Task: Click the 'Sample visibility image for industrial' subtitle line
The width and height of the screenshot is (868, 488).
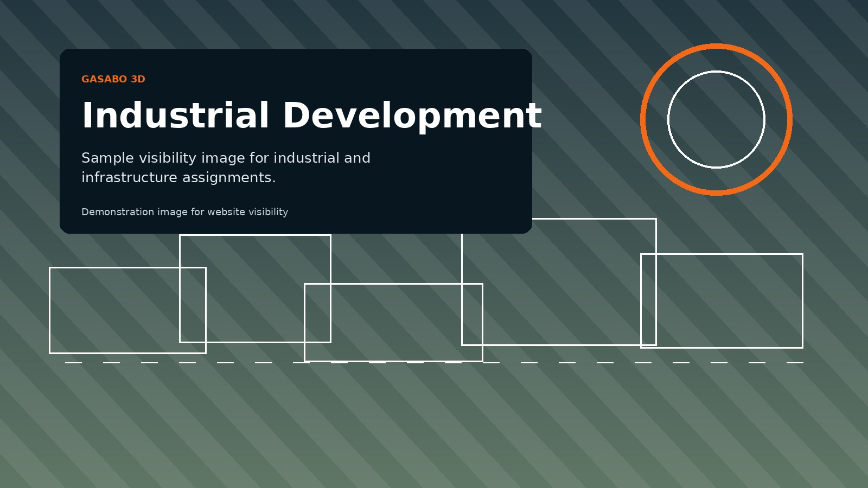Action: click(x=226, y=158)
